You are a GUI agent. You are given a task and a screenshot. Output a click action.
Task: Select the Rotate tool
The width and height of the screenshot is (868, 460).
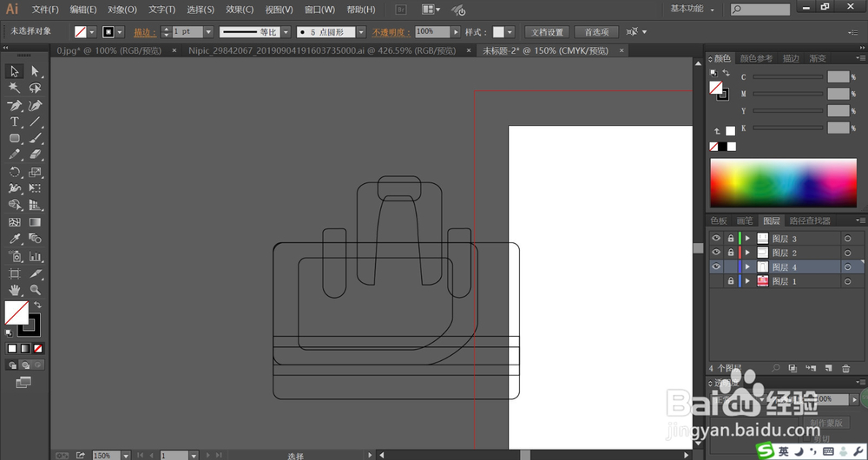tap(15, 172)
